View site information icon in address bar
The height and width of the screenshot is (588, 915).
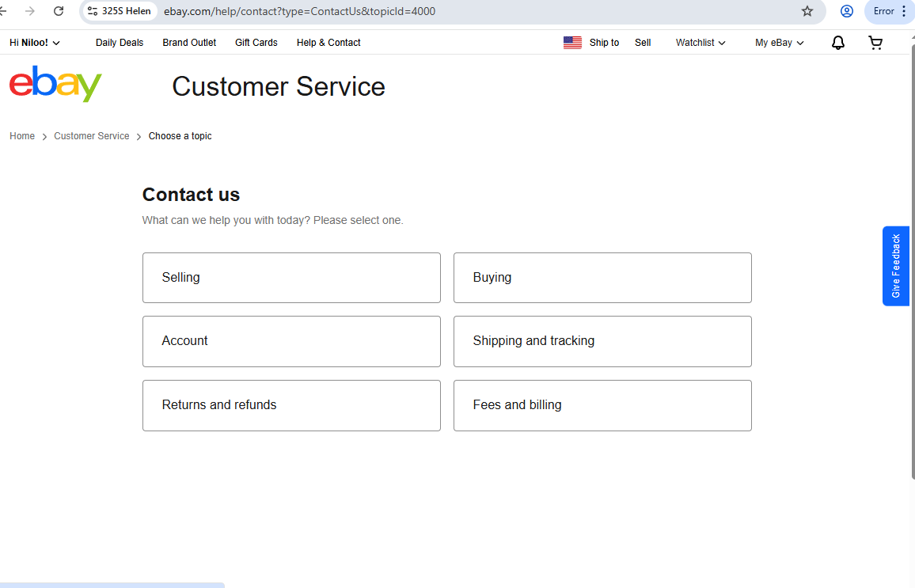(92, 11)
